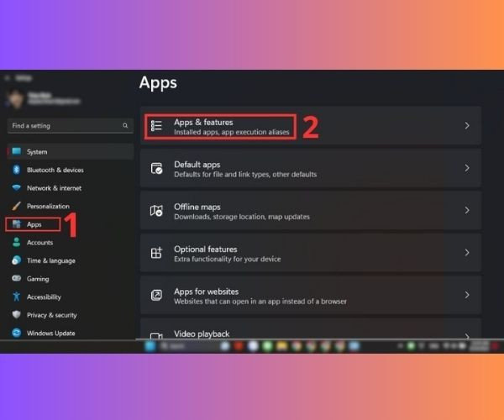The image size is (504, 420).
Task: Click the Offline maps icon
Action: (156, 211)
